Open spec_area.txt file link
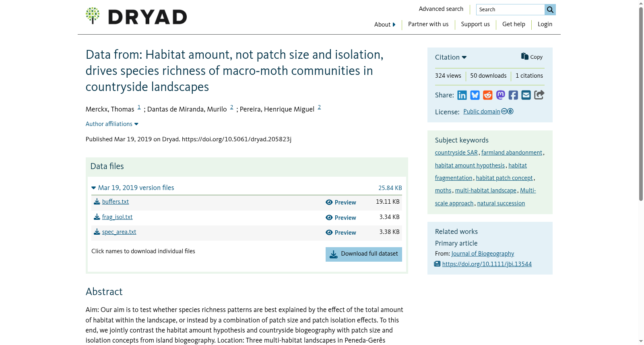The height and width of the screenshot is (345, 644). tap(119, 232)
